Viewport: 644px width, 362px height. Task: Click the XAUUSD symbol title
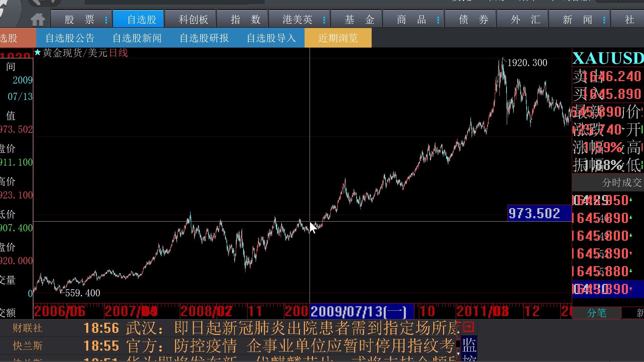(x=608, y=58)
